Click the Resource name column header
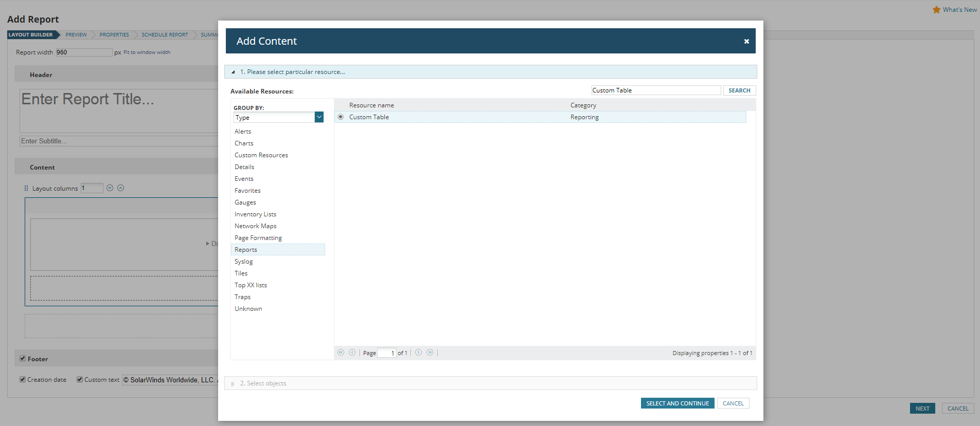This screenshot has width=980, height=426. [x=371, y=105]
